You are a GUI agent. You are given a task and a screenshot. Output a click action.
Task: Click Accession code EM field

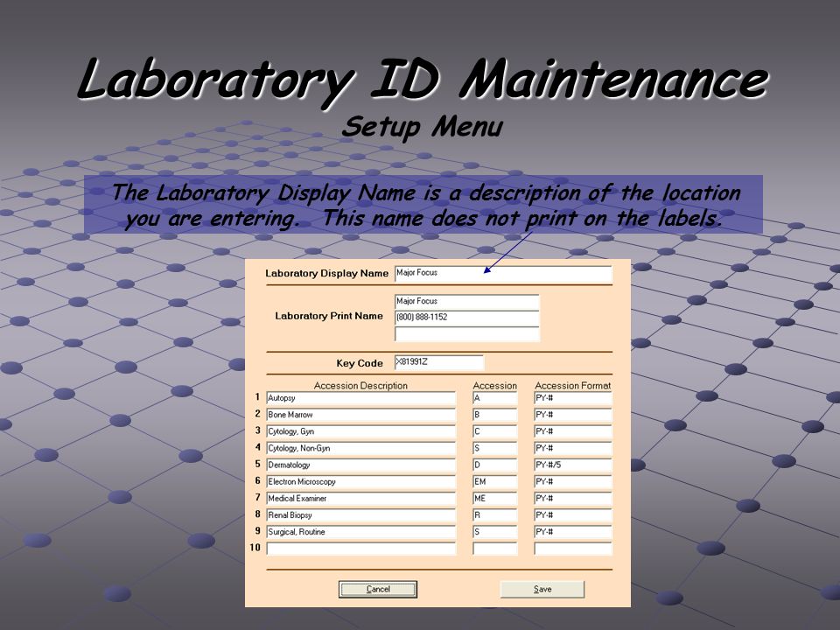pos(495,482)
